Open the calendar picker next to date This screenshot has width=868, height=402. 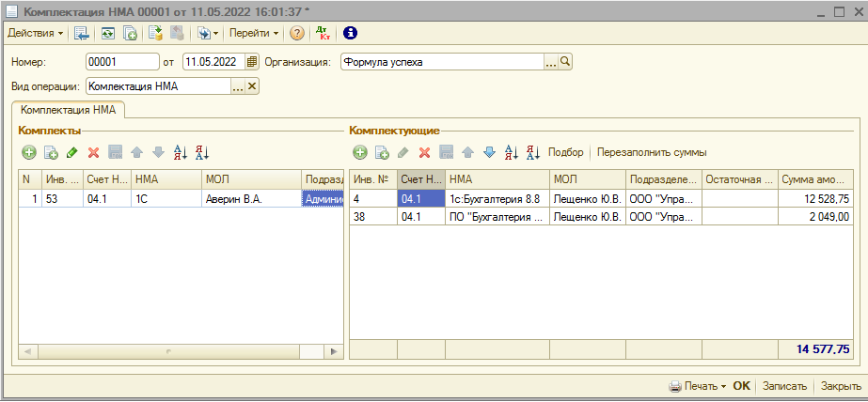coord(251,62)
